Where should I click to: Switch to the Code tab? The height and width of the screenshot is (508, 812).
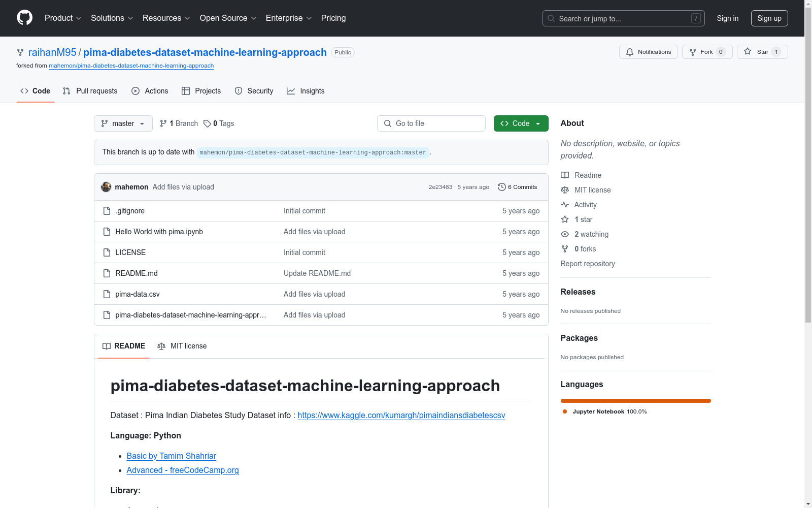point(36,91)
